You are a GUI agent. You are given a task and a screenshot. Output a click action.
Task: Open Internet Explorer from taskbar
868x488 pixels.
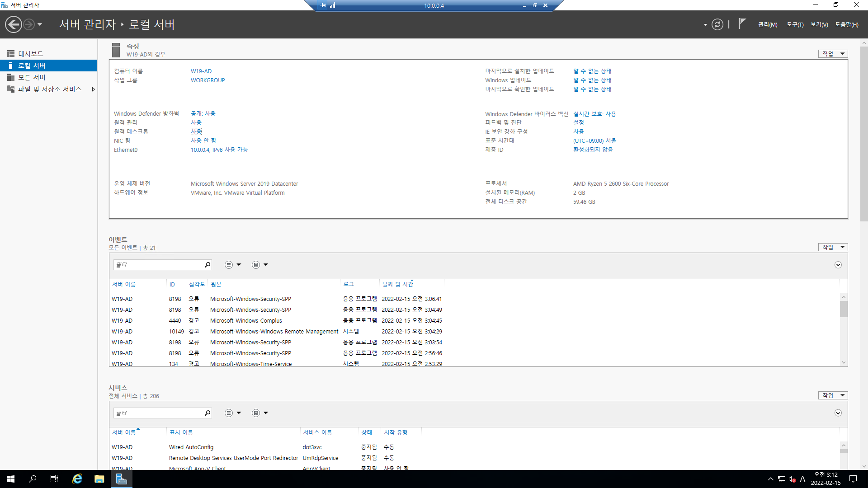click(x=77, y=479)
